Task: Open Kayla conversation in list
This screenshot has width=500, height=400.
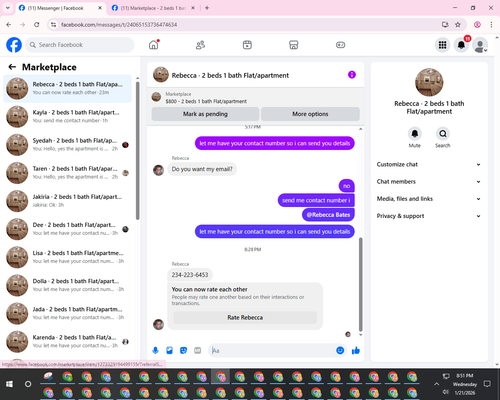Action: pyautogui.click(x=68, y=116)
